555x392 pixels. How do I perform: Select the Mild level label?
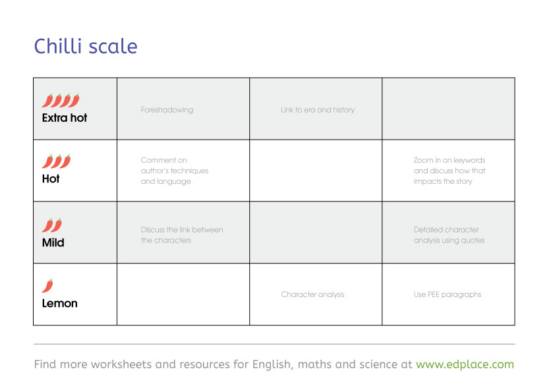[x=53, y=242]
